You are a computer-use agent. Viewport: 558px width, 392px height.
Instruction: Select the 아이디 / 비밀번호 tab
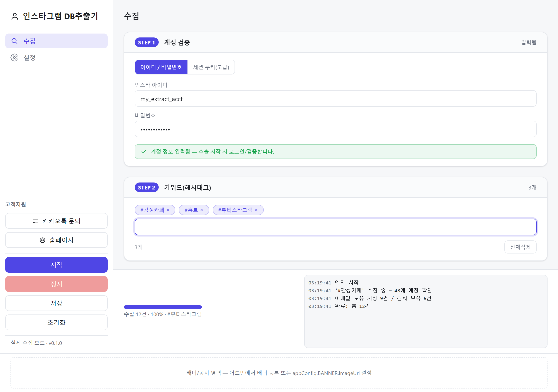161,67
